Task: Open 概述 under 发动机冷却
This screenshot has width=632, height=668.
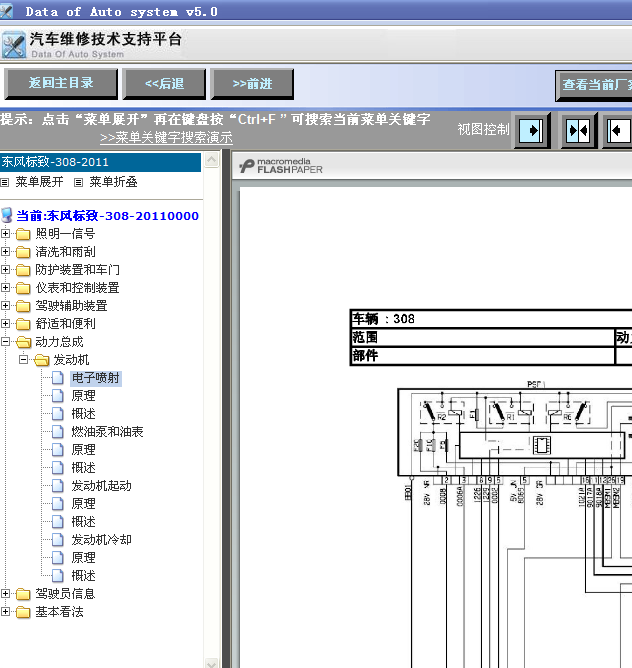Action: (84, 576)
